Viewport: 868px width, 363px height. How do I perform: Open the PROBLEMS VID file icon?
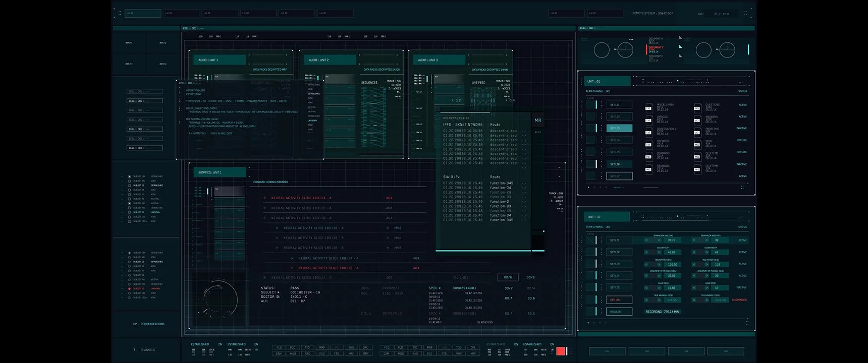pos(697,132)
